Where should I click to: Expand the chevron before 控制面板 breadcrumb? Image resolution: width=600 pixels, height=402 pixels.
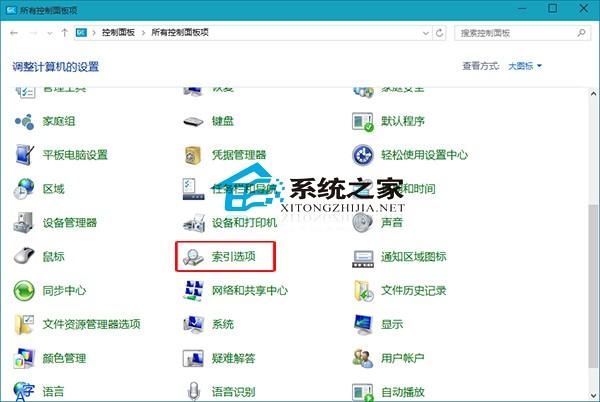(94, 33)
